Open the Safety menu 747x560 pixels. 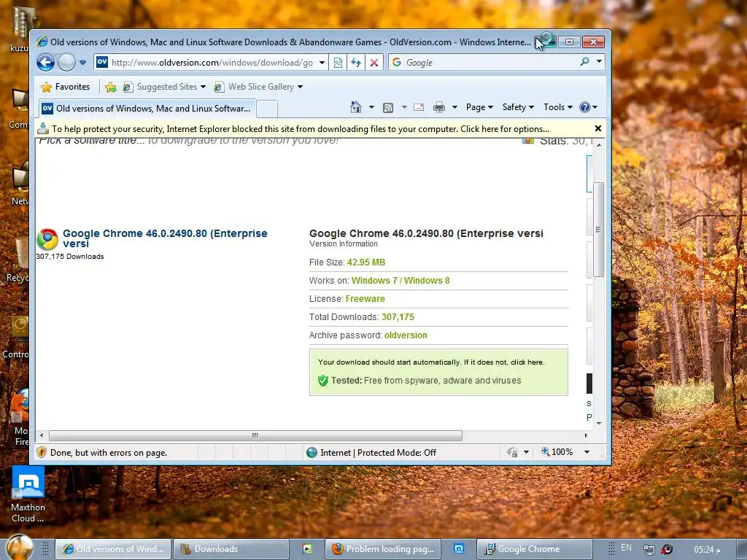click(x=518, y=107)
